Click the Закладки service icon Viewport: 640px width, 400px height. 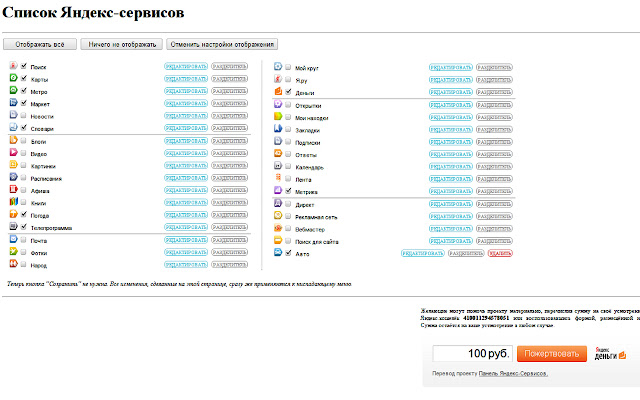click(x=278, y=129)
